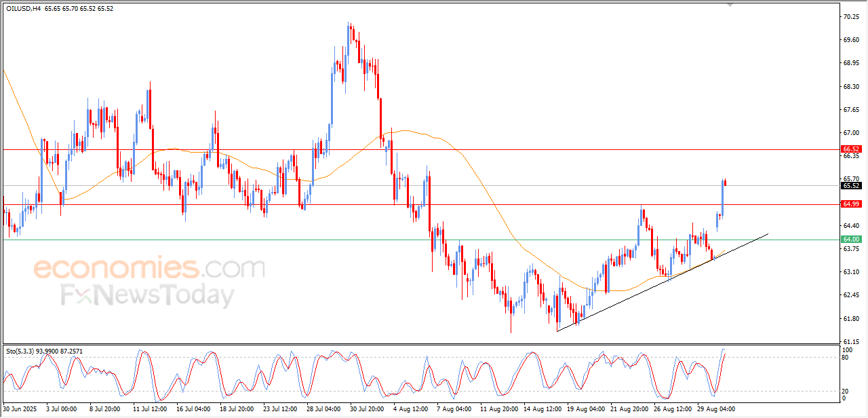The height and width of the screenshot is (418, 868).
Task: Click the 8 Jul 20:00 date label
Action: [x=105, y=410]
